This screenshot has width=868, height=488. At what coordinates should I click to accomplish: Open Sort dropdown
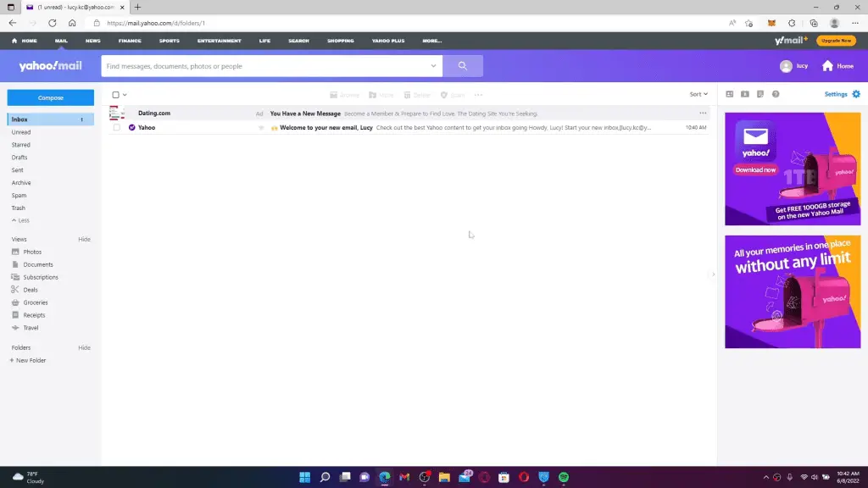698,94
